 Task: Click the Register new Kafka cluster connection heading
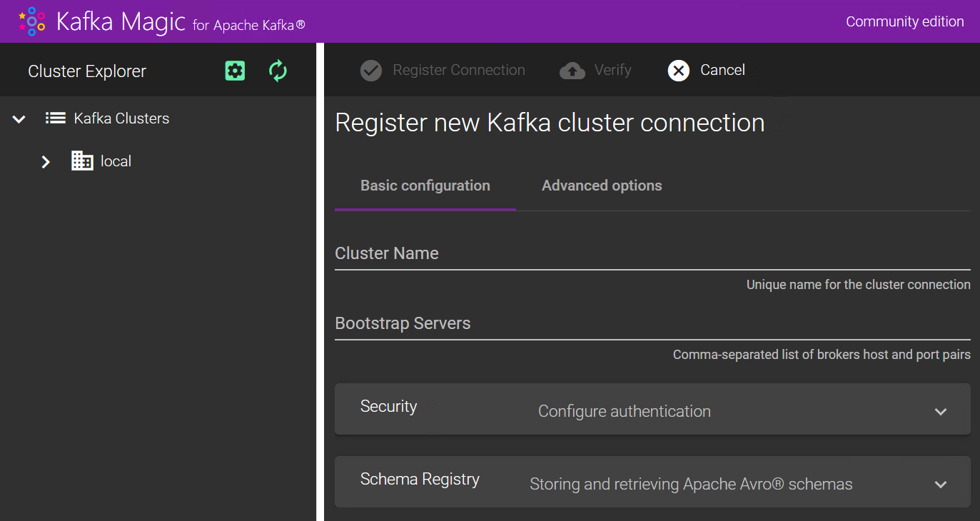[550, 123]
